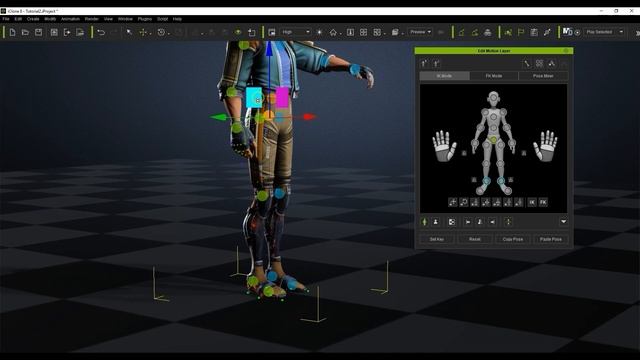Viewport: 640px width, 360px height.
Task: Select the head joint on the dummy
Action: click(x=493, y=98)
